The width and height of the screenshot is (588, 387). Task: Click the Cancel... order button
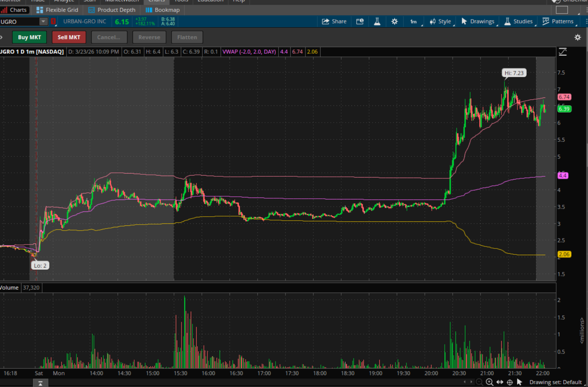109,37
